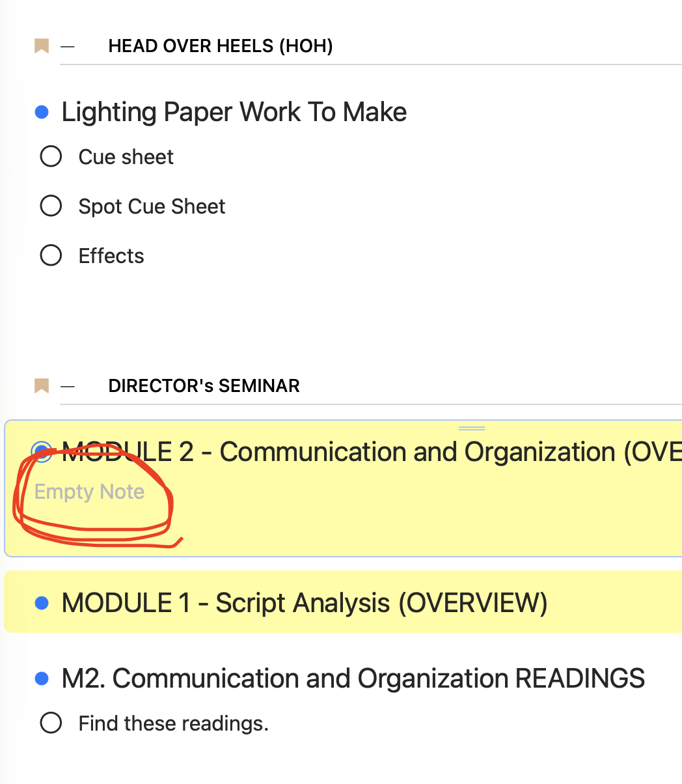
Task: Complete the Find these readings task
Action: tap(51, 723)
